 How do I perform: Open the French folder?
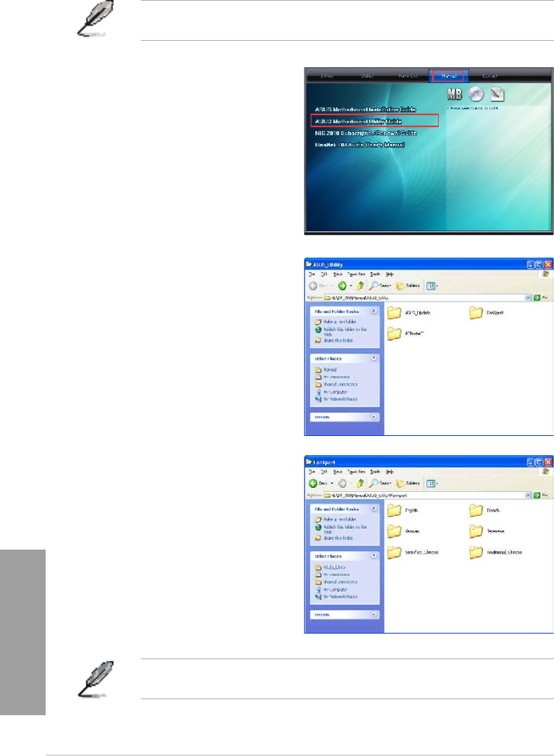pos(484,510)
